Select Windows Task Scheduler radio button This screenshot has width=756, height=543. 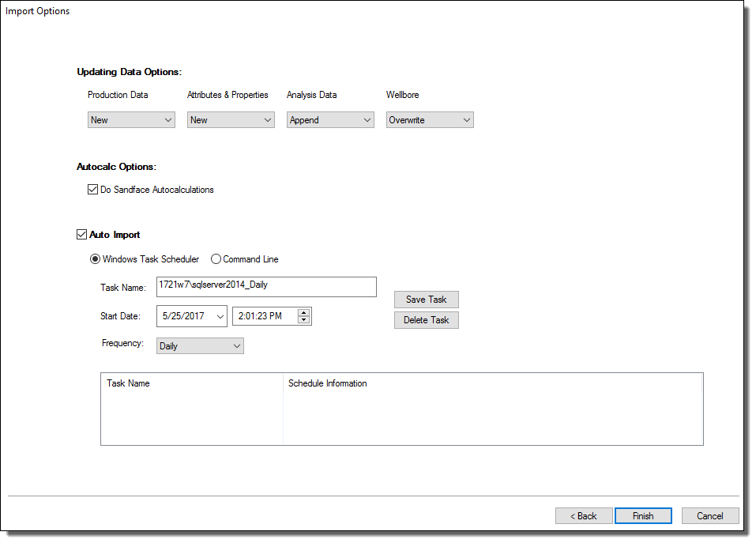pos(96,259)
